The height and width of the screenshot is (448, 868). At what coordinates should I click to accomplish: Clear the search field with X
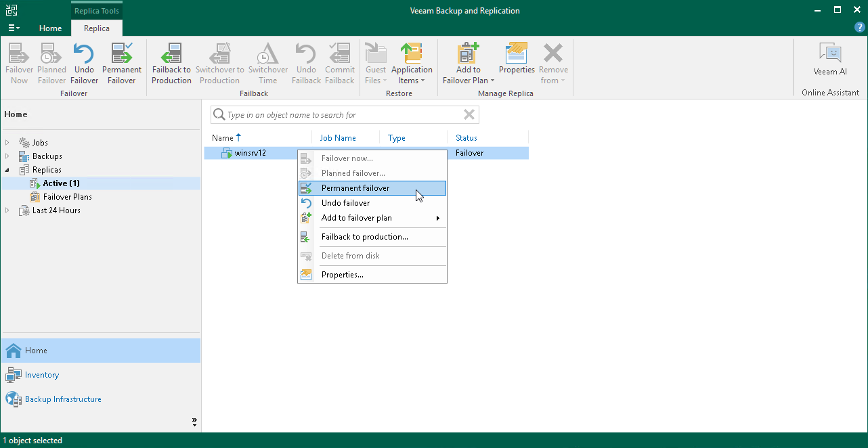coord(469,115)
